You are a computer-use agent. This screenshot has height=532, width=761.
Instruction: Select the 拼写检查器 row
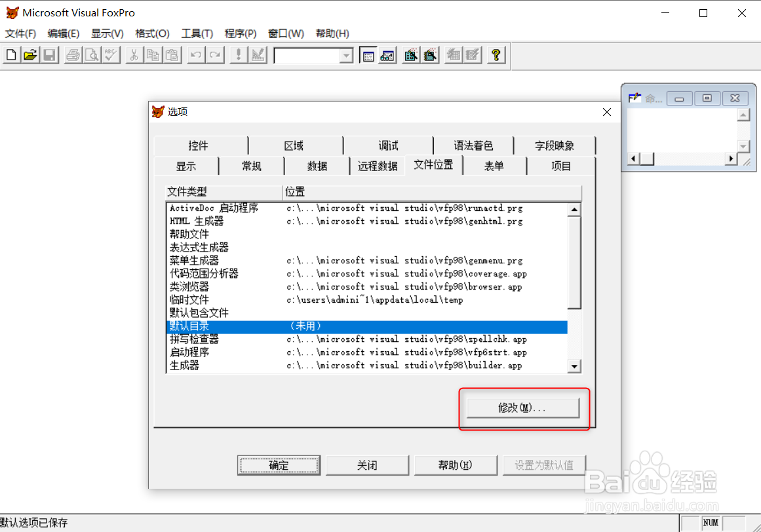pyautogui.click(x=367, y=339)
